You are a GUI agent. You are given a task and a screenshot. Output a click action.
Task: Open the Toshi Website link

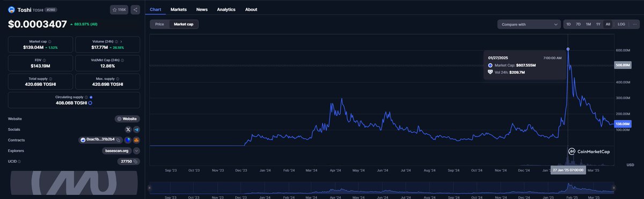[127, 119]
